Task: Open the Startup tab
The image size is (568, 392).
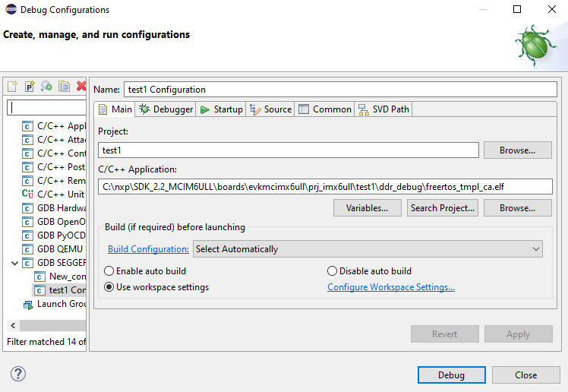Action: click(x=221, y=109)
